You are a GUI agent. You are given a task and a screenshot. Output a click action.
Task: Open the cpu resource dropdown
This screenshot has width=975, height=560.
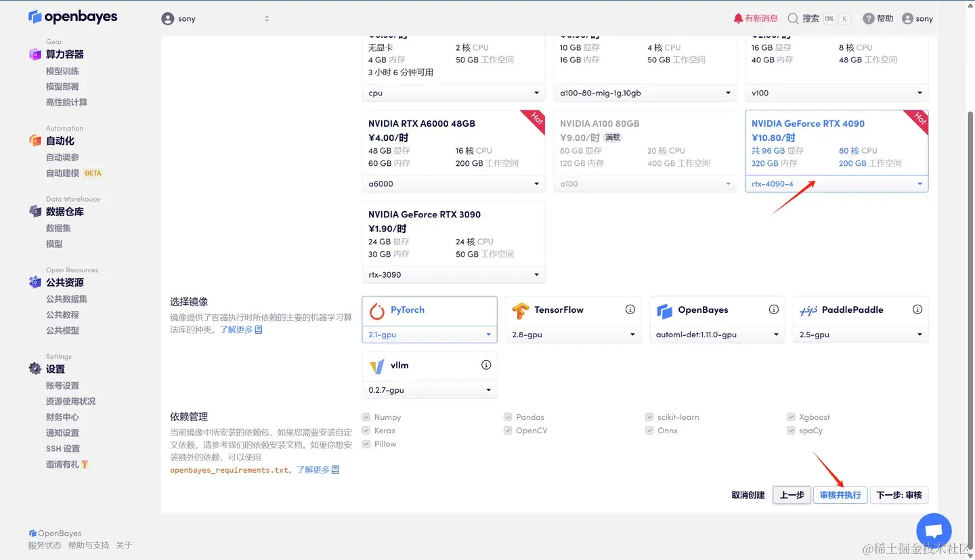(x=454, y=93)
